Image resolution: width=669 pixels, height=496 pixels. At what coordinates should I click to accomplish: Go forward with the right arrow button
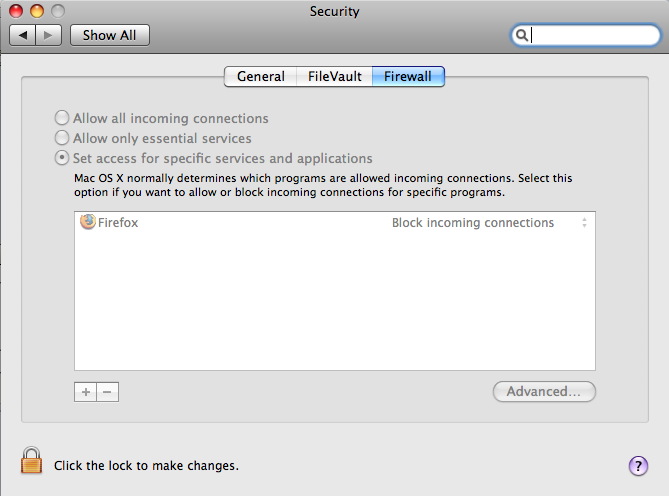click(x=50, y=35)
